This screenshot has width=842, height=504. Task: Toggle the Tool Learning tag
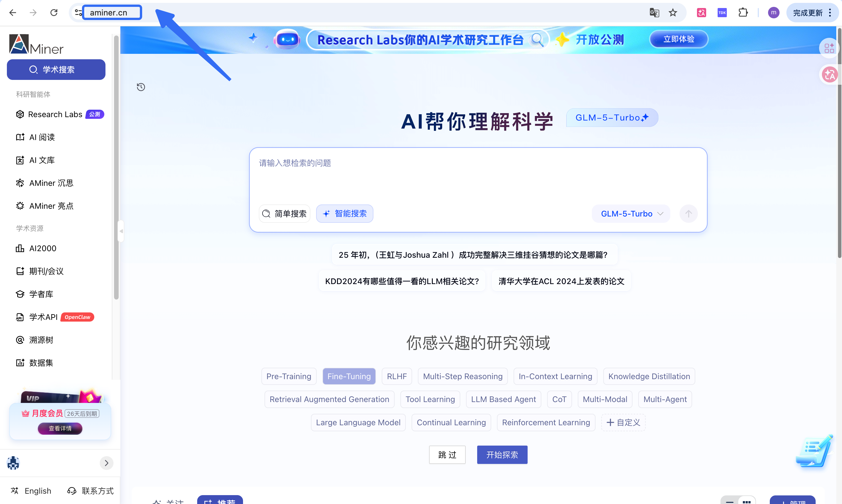[430, 399]
